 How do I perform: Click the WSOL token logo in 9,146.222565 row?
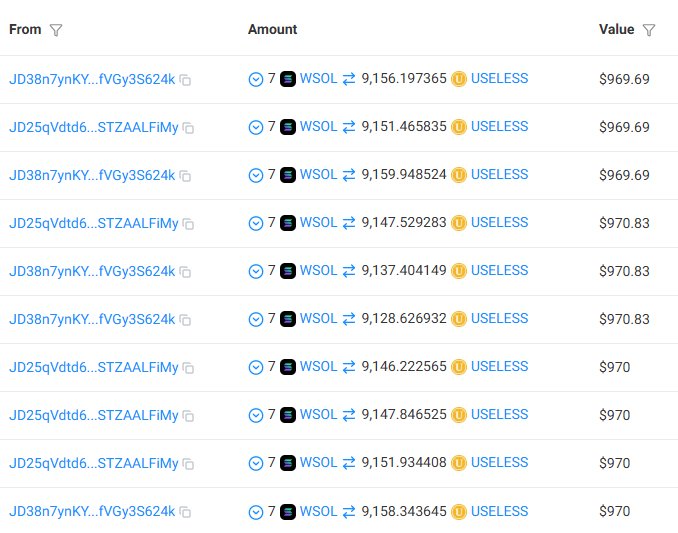(288, 367)
